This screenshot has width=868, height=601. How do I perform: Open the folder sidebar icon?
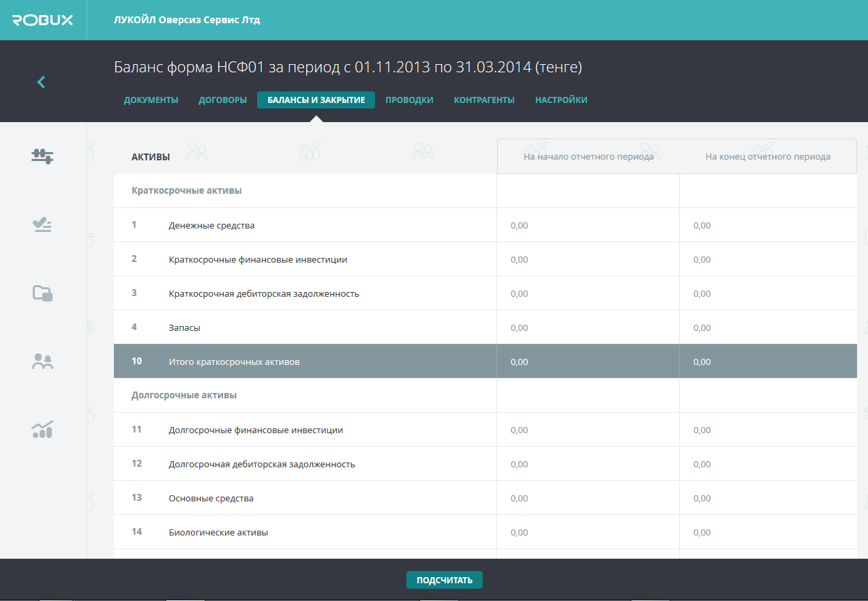[x=42, y=293]
